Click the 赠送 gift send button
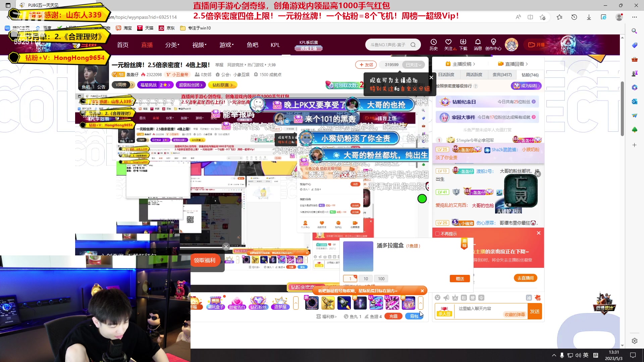Screen dimensions: 644x362 [460, 279]
